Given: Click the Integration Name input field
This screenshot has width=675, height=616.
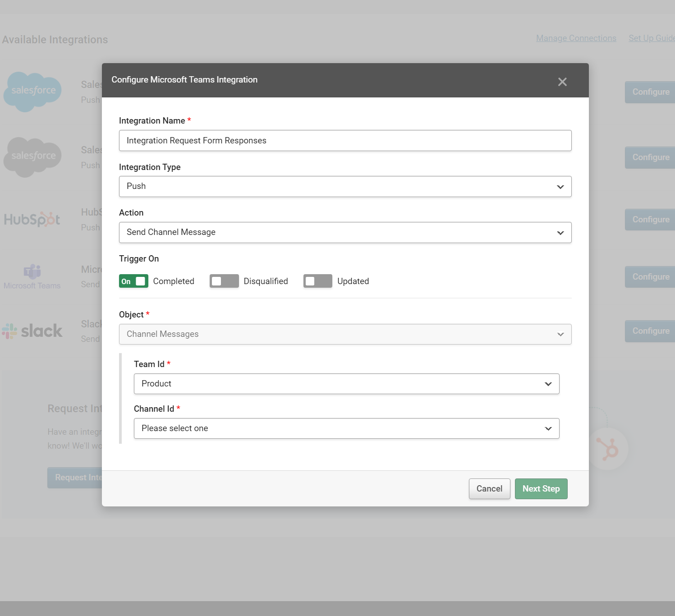Looking at the screenshot, I should pyautogui.click(x=345, y=140).
